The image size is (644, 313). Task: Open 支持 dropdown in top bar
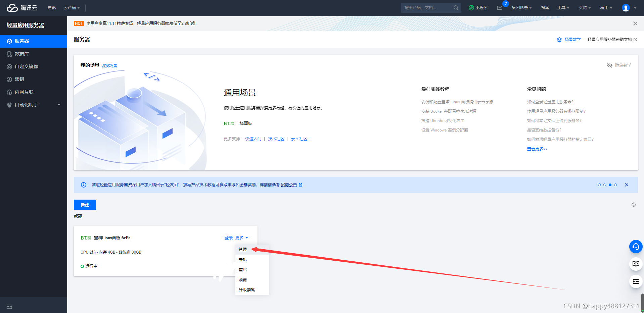585,8
